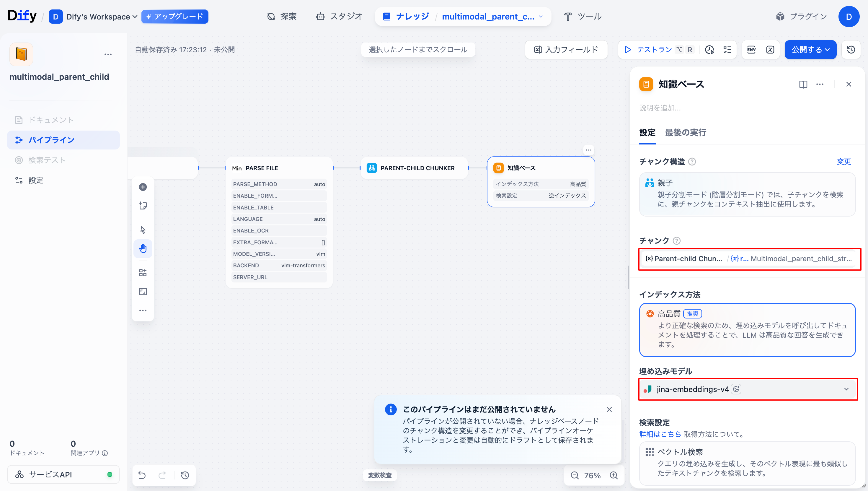Zoom out the canvas with minus magnifier
Screen dimensions: 868x491
click(575, 475)
